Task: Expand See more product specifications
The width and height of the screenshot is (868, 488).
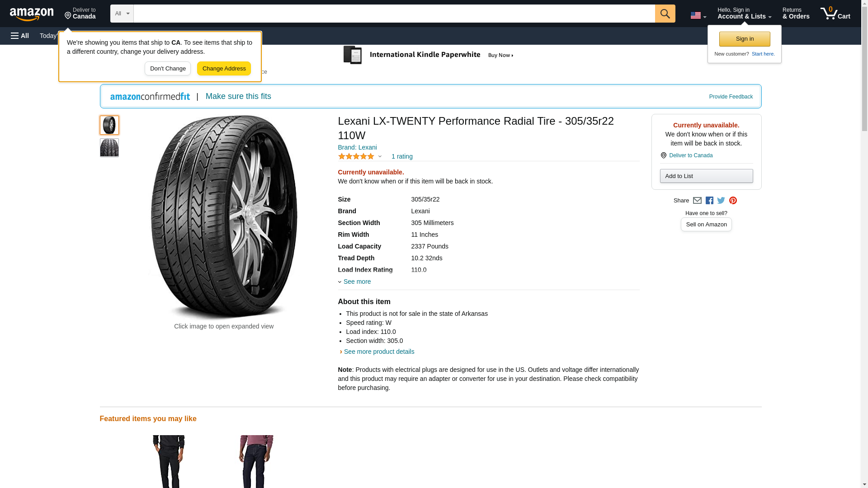Action: click(356, 282)
